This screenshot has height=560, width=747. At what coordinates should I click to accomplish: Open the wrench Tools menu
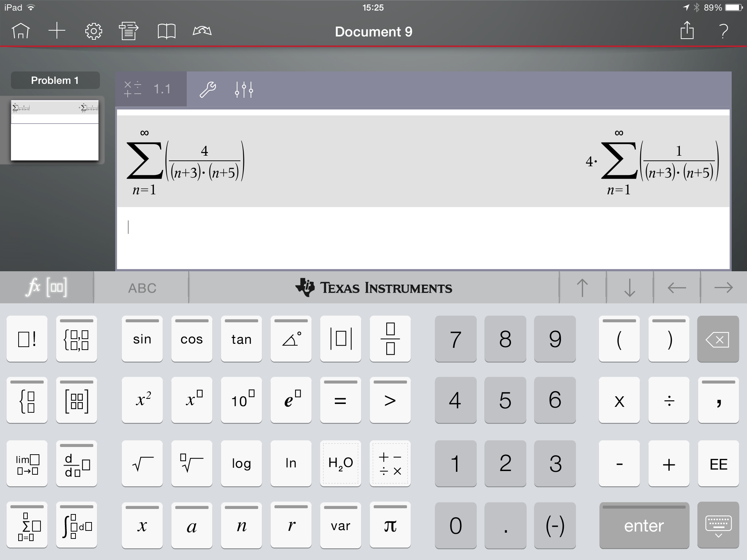pos(207,89)
